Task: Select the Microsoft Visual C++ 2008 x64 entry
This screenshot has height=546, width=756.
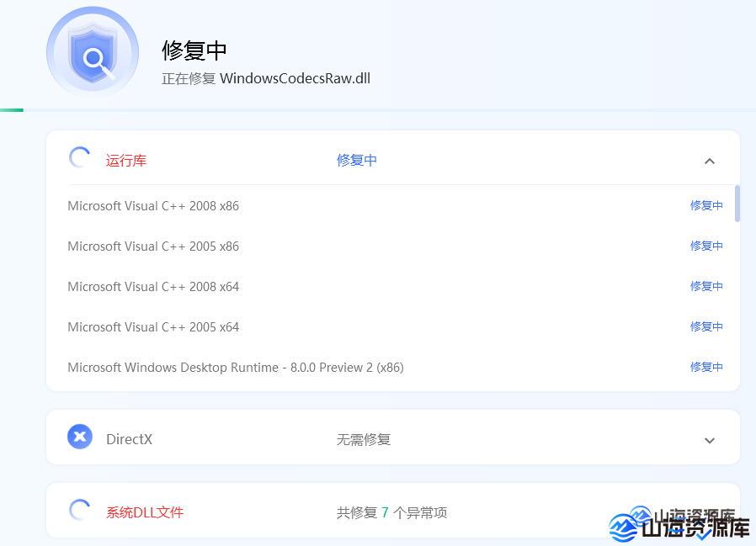Action: 153,286
